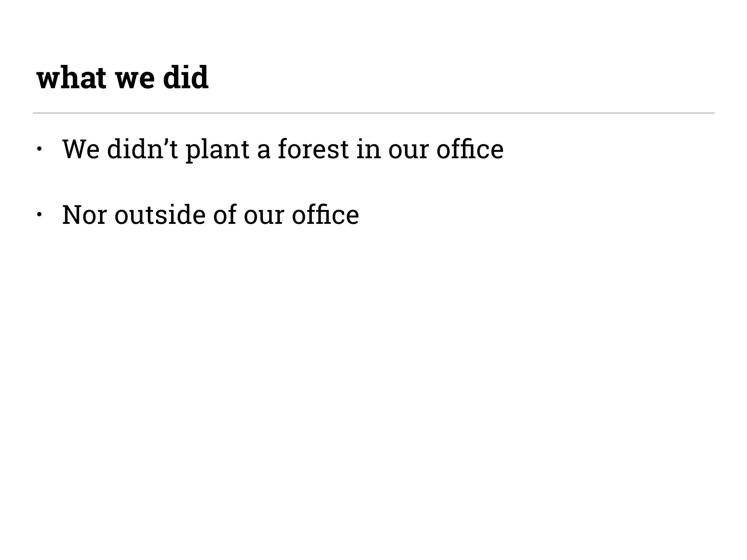
Task: Click the horizontal divider line below the title
Action: point(373,113)
